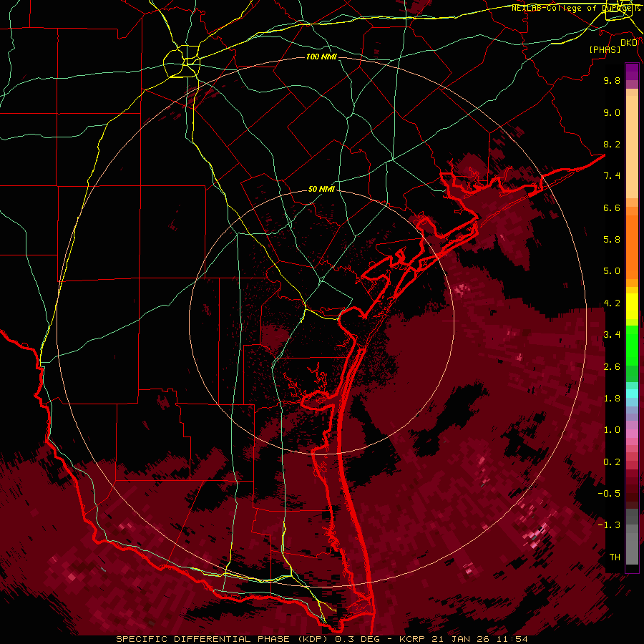
Task: Click the 5.8 value on the legend
Action: [612, 240]
